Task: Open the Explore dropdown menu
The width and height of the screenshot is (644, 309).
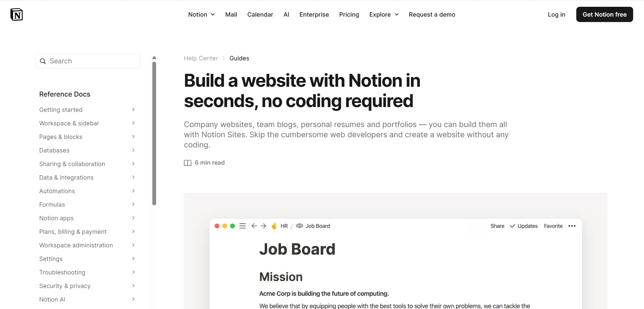Action: 383,15
